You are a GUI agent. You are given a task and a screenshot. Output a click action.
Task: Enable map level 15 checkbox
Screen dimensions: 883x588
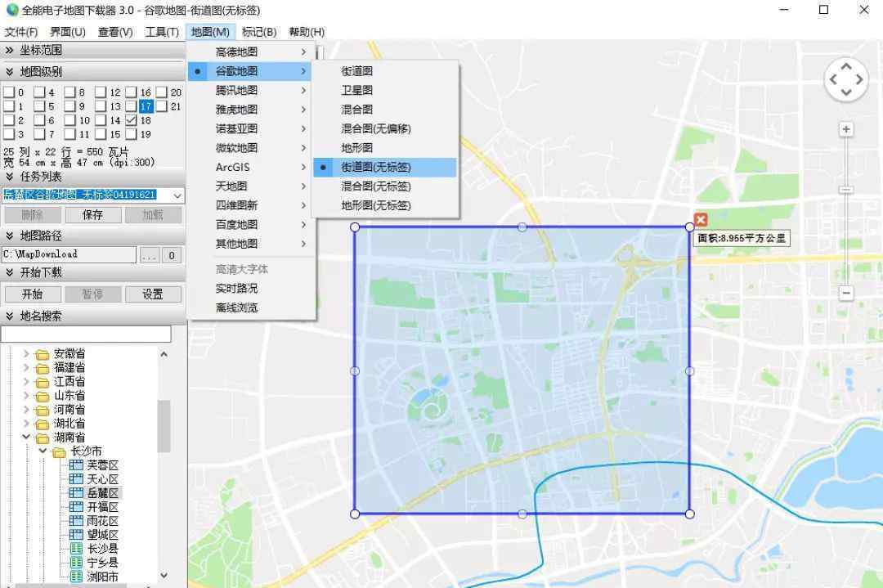tap(101, 134)
